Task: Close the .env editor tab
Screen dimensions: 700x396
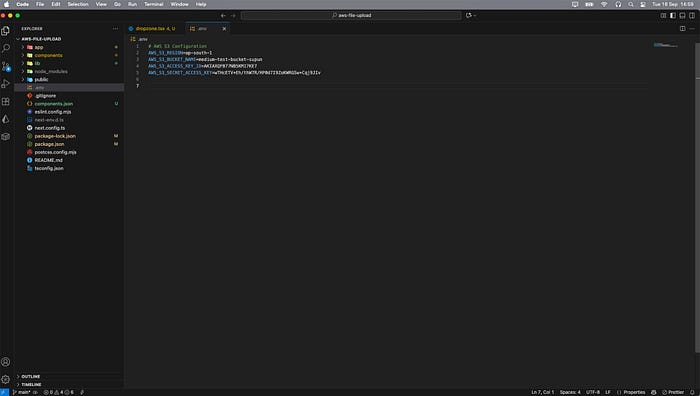Action: [224, 29]
